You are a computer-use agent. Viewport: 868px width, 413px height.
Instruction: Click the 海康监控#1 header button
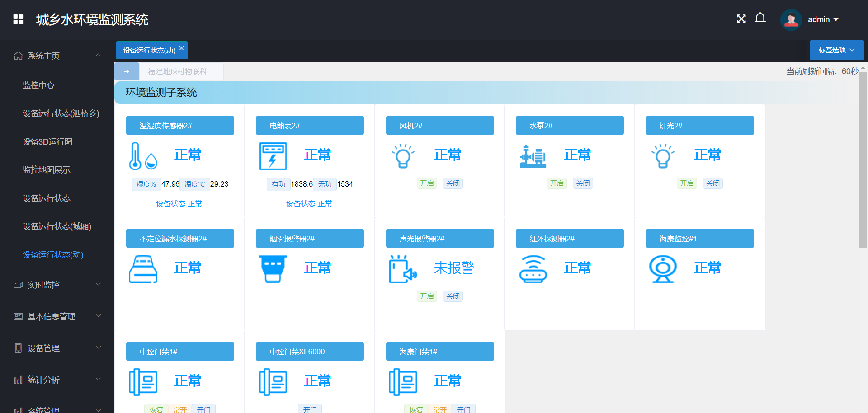tap(700, 238)
